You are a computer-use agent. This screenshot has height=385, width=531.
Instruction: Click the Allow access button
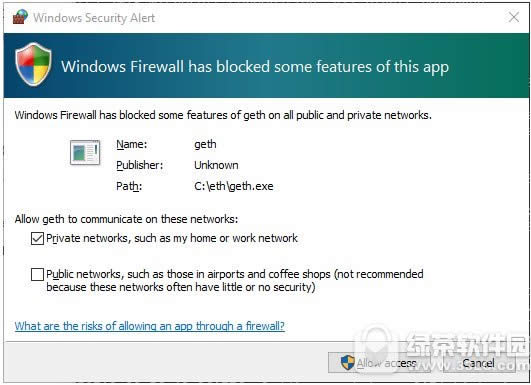point(379,363)
